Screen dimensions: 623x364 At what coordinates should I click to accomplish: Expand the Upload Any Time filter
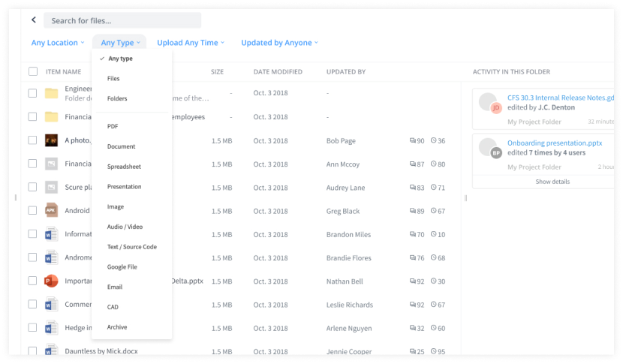coord(191,43)
